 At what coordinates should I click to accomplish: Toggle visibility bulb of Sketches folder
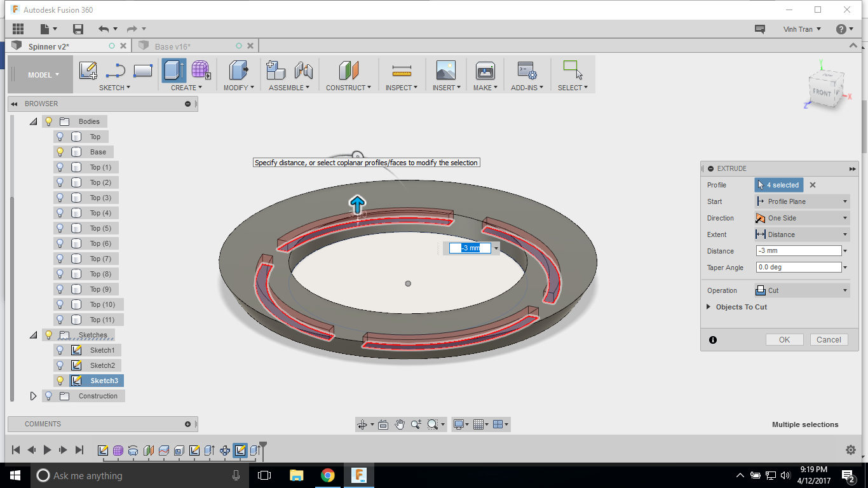48,335
